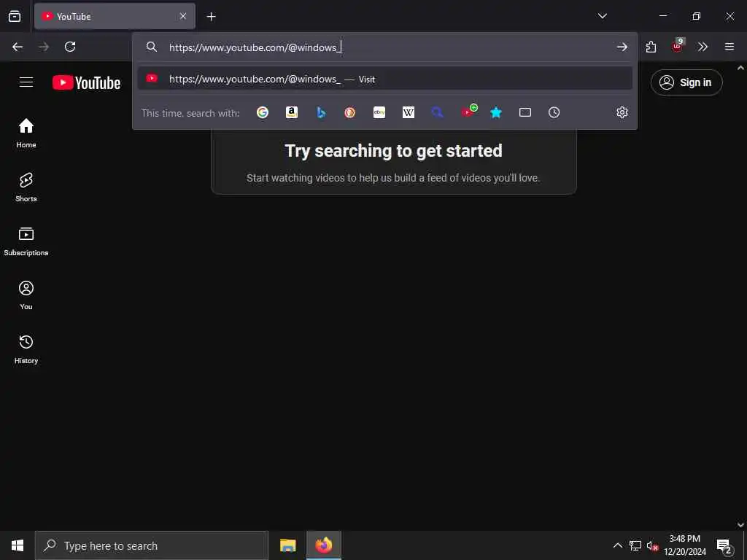The image size is (747, 560).
Task: Click the YouTube logo
Action: (87, 83)
